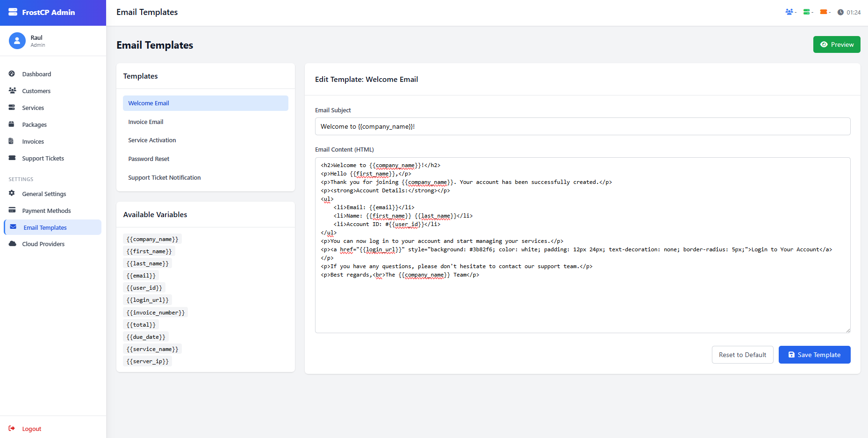Choose the Password Reset template
Image resolution: width=868 pixels, height=438 pixels.
tap(206, 159)
